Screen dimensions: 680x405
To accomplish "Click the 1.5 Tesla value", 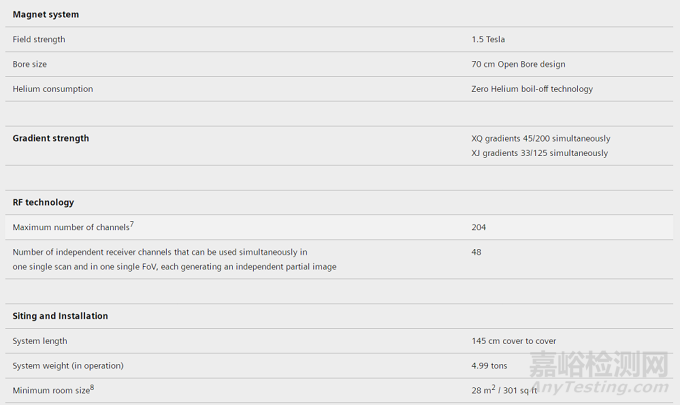I will (488, 39).
